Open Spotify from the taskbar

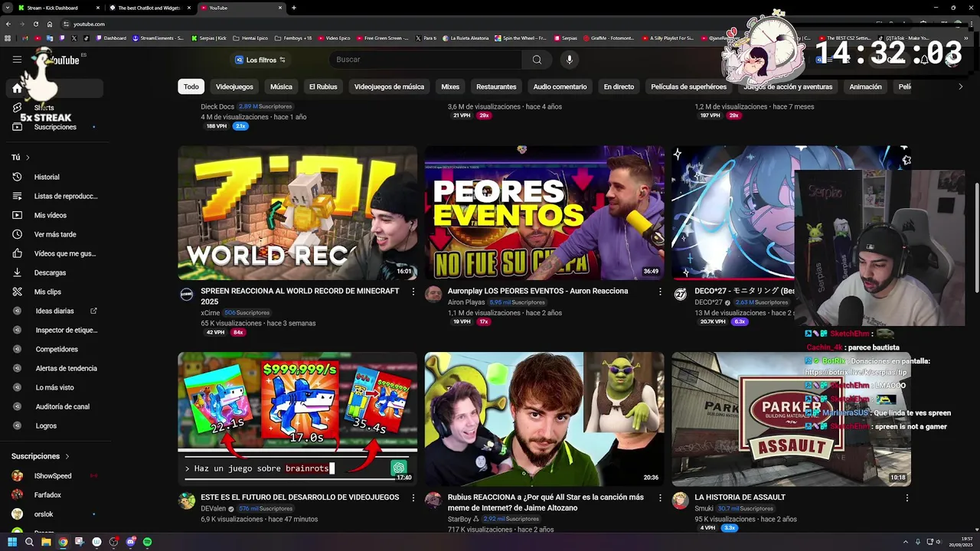pyautogui.click(x=147, y=542)
